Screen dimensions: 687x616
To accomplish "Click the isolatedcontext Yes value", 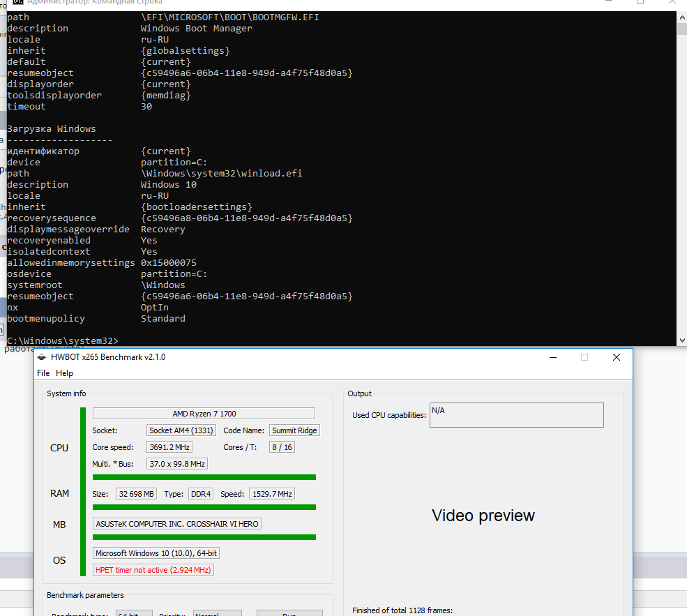I will pyautogui.click(x=149, y=251).
